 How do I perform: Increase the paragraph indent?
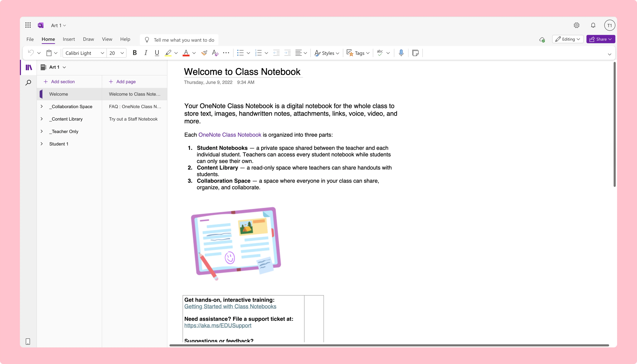[288, 53]
